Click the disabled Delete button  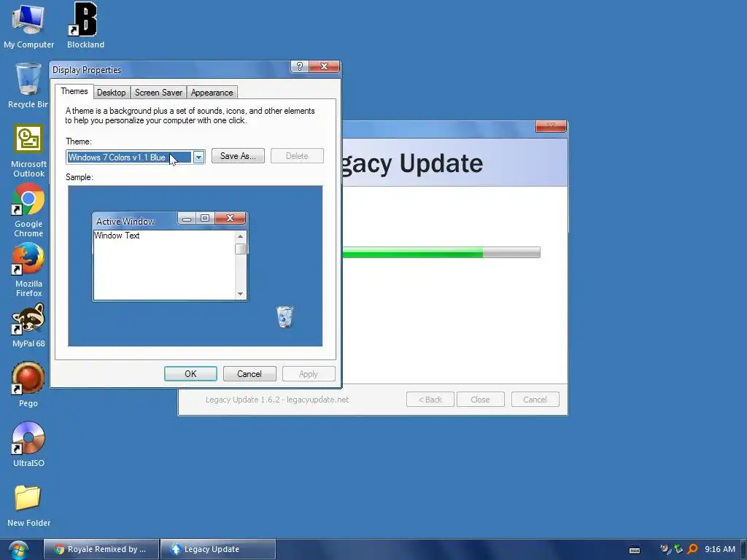point(298,156)
